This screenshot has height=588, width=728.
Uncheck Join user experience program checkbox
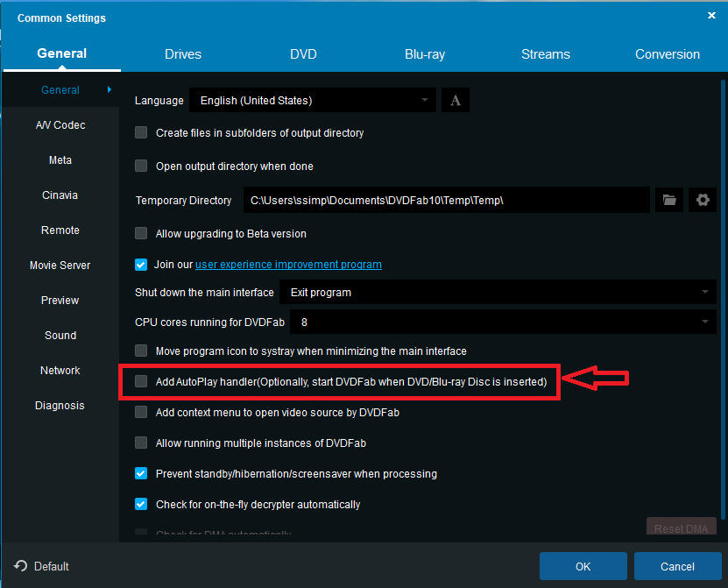141,265
